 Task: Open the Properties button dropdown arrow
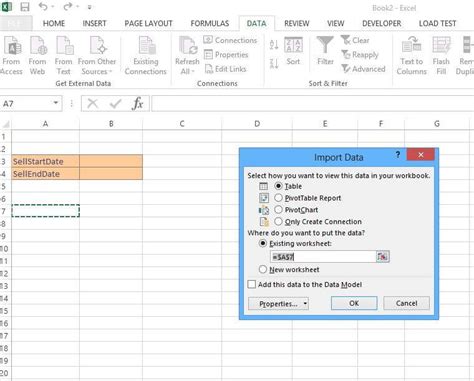tap(305, 304)
